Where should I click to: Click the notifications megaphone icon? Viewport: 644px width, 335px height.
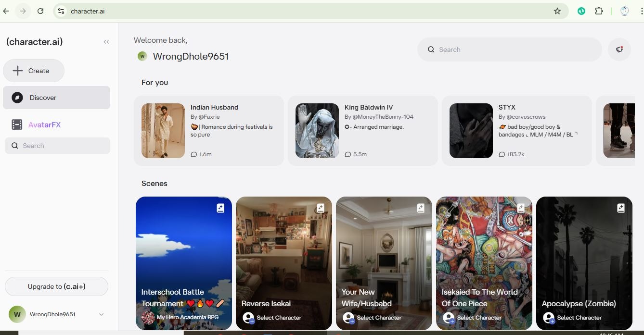pyautogui.click(x=619, y=50)
